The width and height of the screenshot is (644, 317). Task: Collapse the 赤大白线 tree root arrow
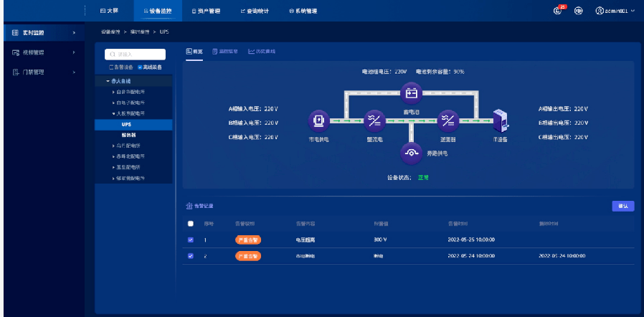[108, 81]
